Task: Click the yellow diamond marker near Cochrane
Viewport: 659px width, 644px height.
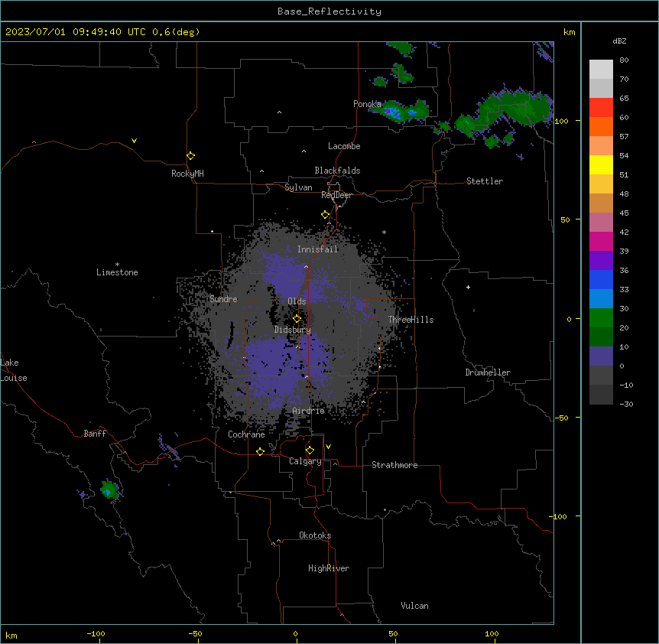Action: 260,451
